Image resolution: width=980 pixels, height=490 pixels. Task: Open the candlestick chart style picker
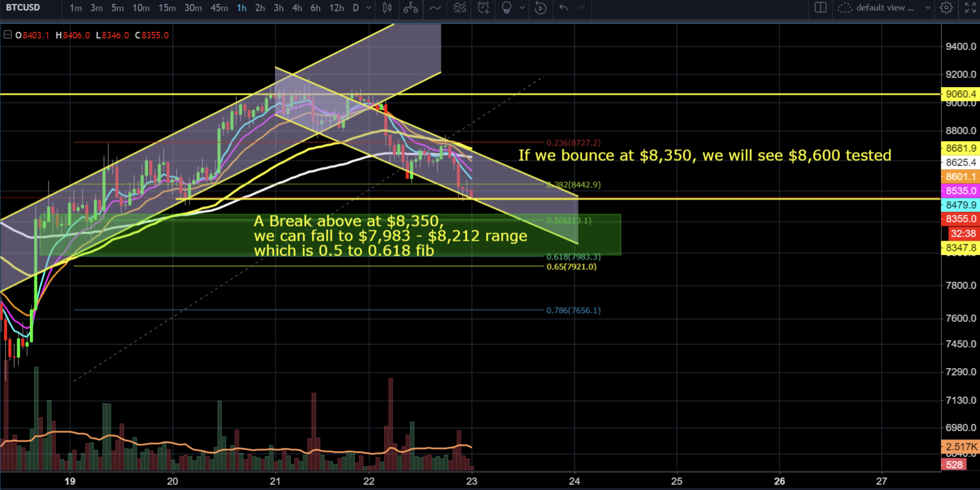click(x=387, y=8)
